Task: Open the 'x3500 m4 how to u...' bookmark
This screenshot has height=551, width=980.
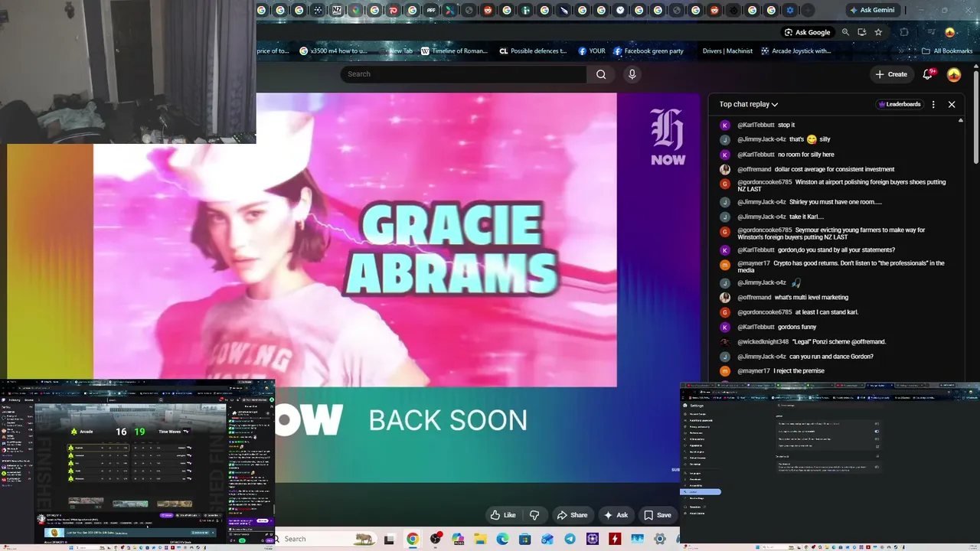Action: [334, 51]
